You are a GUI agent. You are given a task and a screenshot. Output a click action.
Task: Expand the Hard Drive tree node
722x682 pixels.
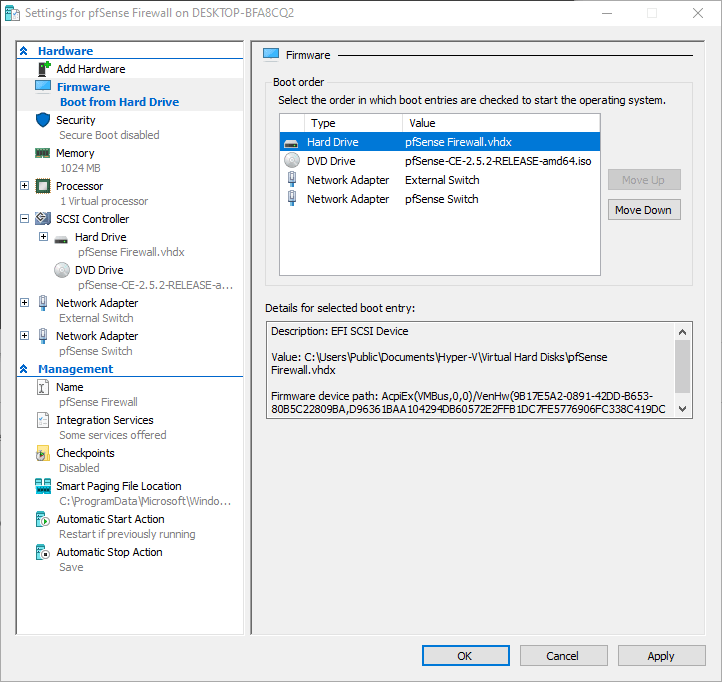[43, 237]
